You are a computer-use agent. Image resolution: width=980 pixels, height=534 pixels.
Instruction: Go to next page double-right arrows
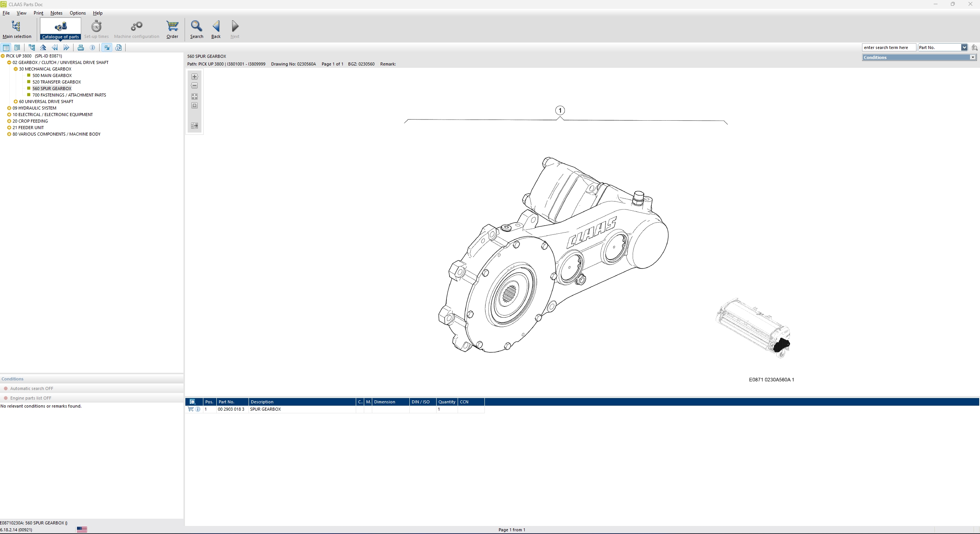66,48
